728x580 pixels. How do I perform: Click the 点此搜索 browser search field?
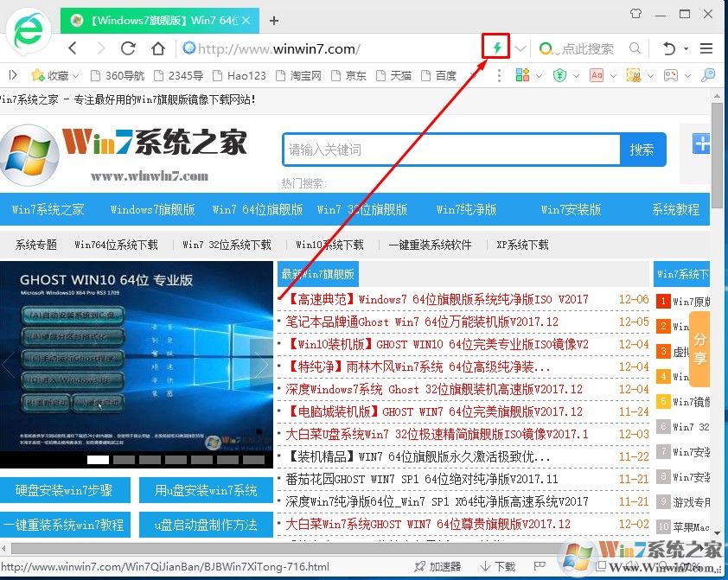point(588,48)
